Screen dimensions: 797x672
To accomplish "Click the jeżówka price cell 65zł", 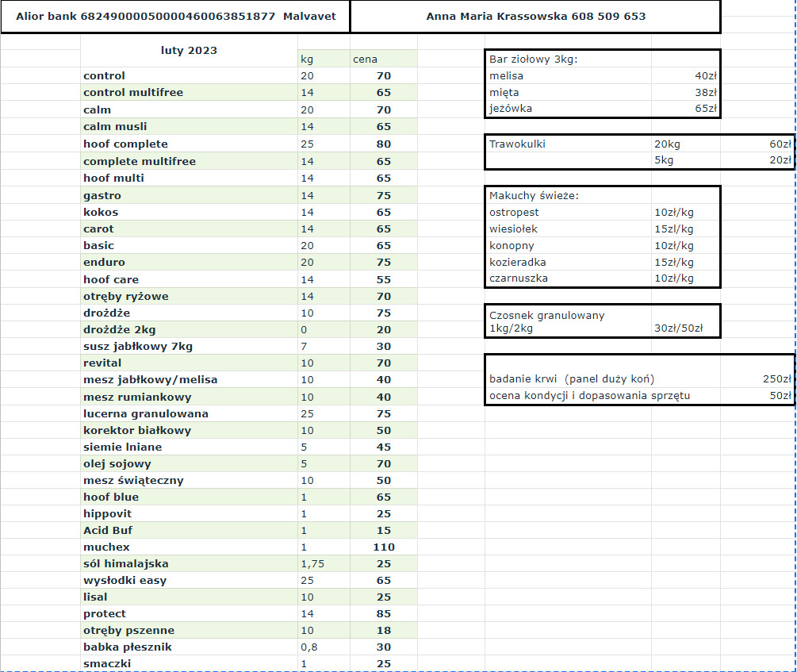I will click(x=685, y=109).
